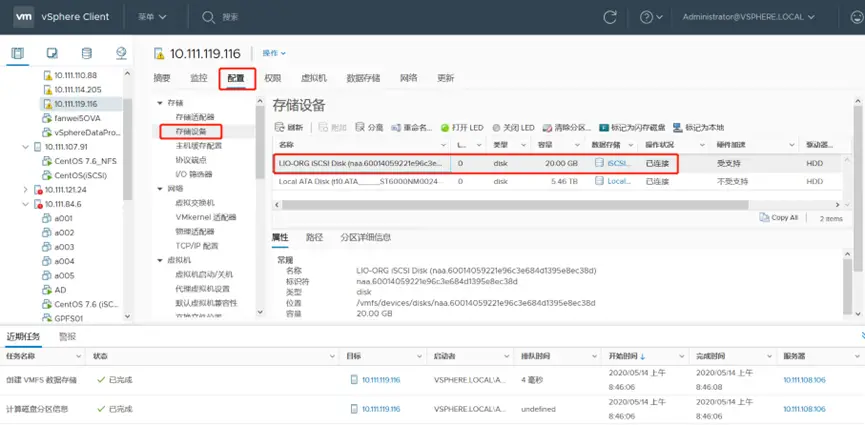This screenshot has width=865, height=425.
Task: Click the 重命名 rename device button
Action: (x=412, y=128)
